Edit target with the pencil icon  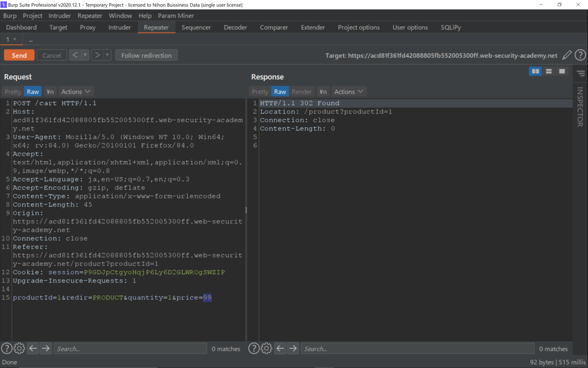(567, 55)
